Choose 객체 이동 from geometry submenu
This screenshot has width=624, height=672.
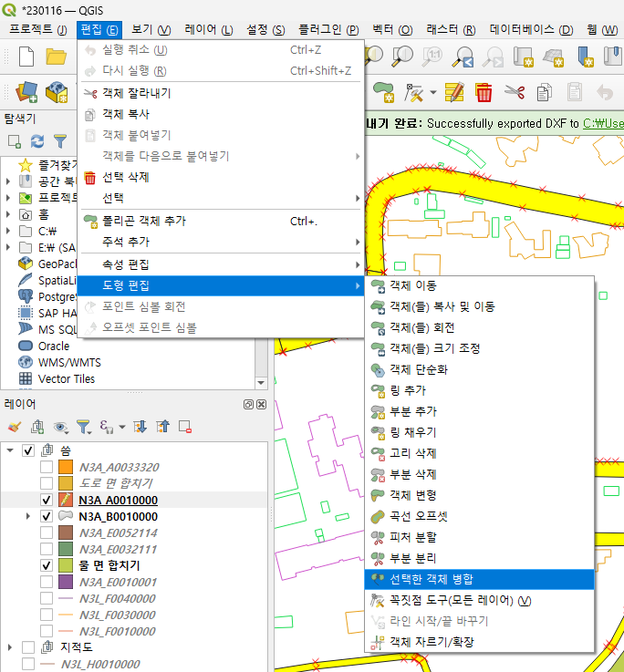point(479,285)
